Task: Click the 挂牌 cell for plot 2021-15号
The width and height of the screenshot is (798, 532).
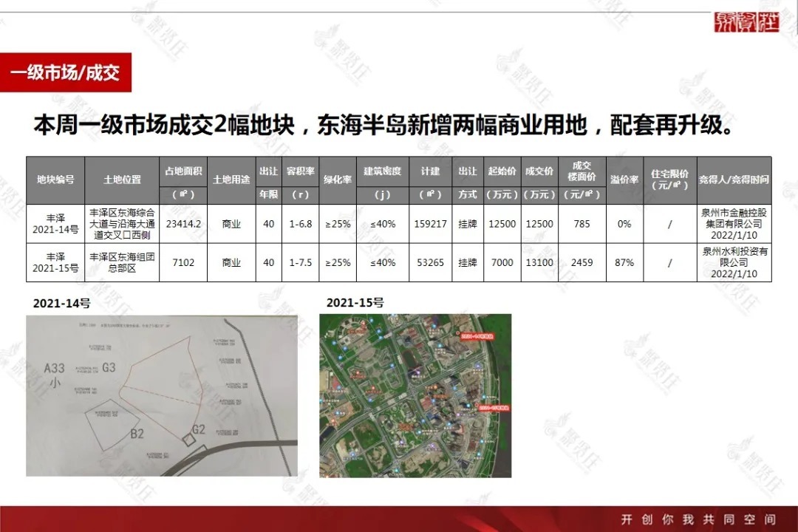Action: tap(466, 262)
